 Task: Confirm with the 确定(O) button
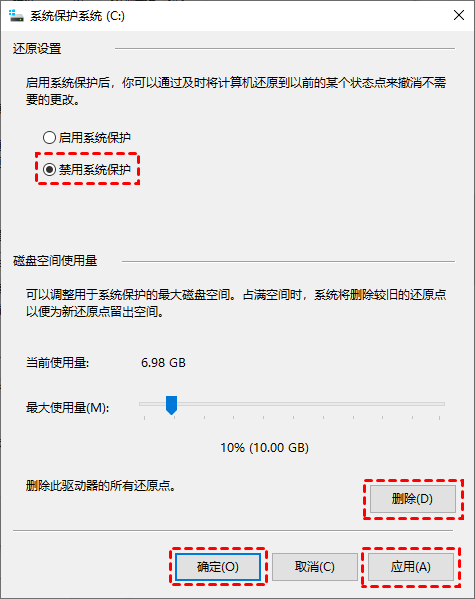(x=218, y=567)
